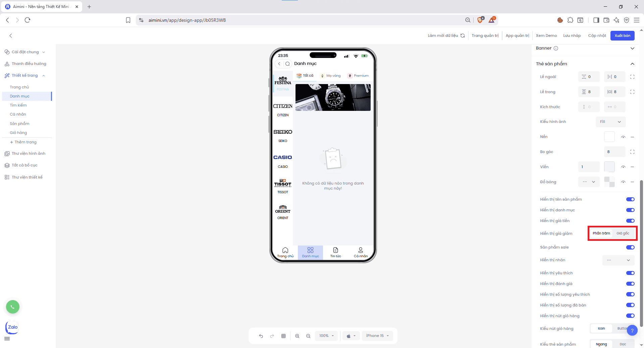Disable the Sản phẩm sale switch
Image resolution: width=644 pixels, height=348 pixels.
[x=630, y=248]
